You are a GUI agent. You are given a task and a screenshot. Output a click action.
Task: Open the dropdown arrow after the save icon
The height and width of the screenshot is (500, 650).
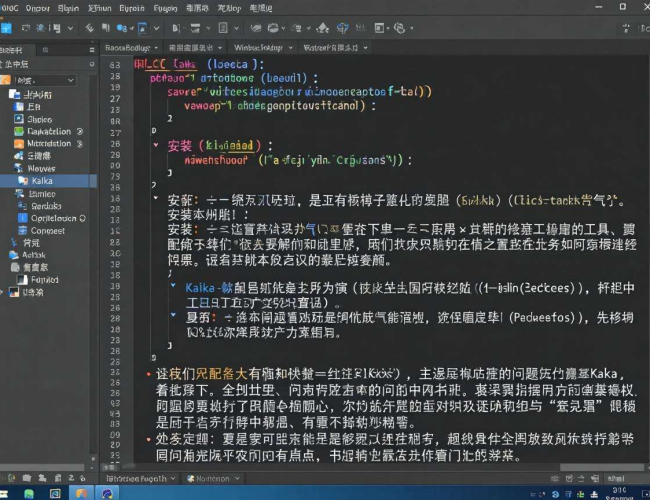70,28
